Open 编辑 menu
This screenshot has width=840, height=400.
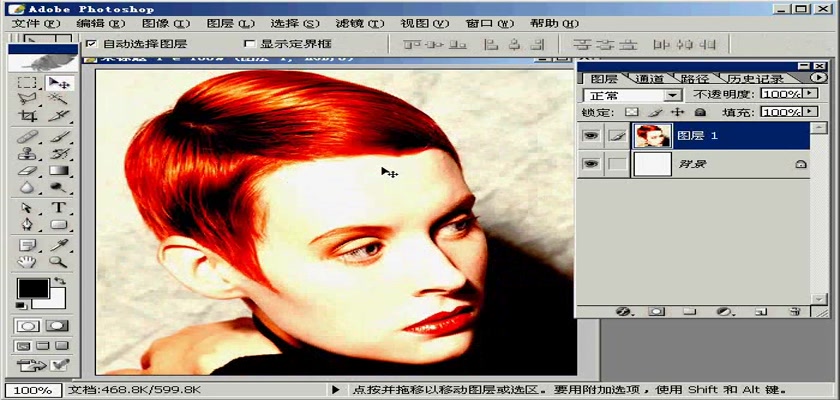(101, 24)
